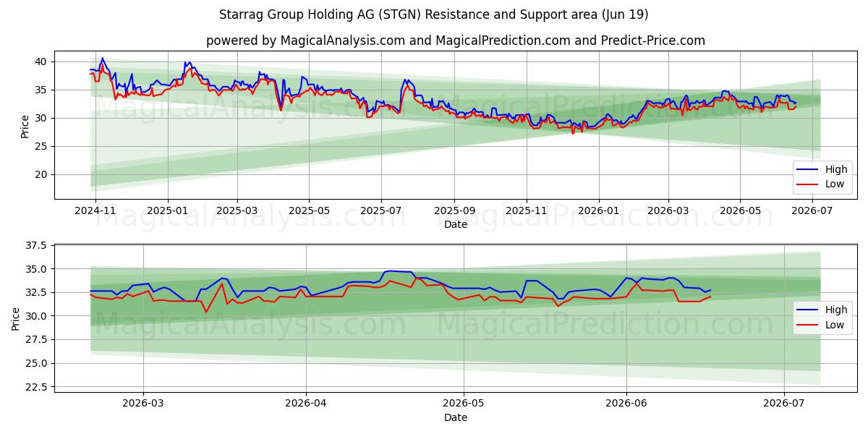Click the chart title mentioning Starrag Group Holding AG

433,14
